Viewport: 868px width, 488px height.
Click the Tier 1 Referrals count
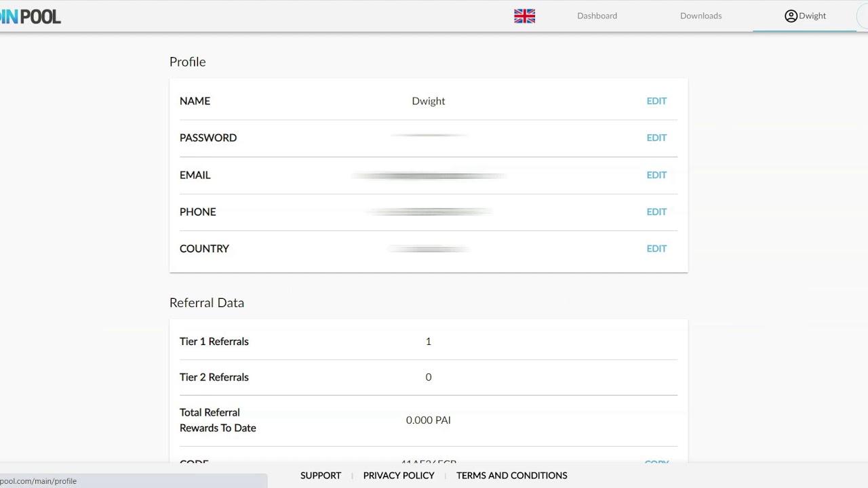coord(428,342)
